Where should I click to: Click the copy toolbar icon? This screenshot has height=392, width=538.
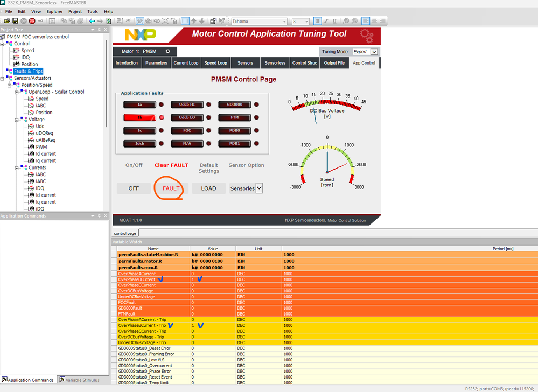[x=64, y=21]
